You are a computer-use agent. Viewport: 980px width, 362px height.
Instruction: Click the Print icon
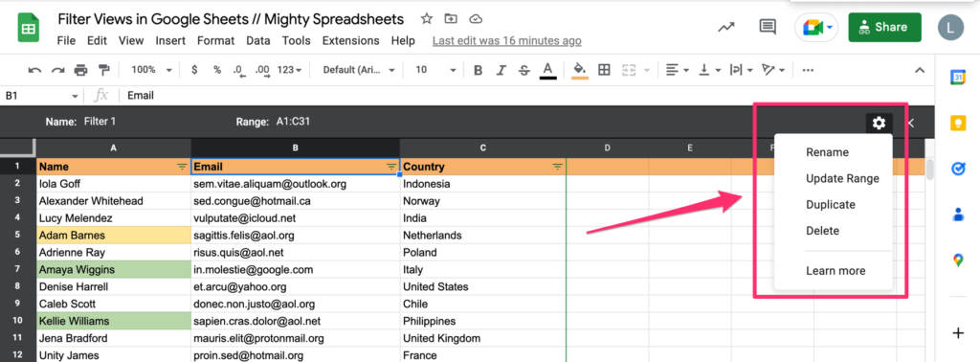click(x=80, y=70)
